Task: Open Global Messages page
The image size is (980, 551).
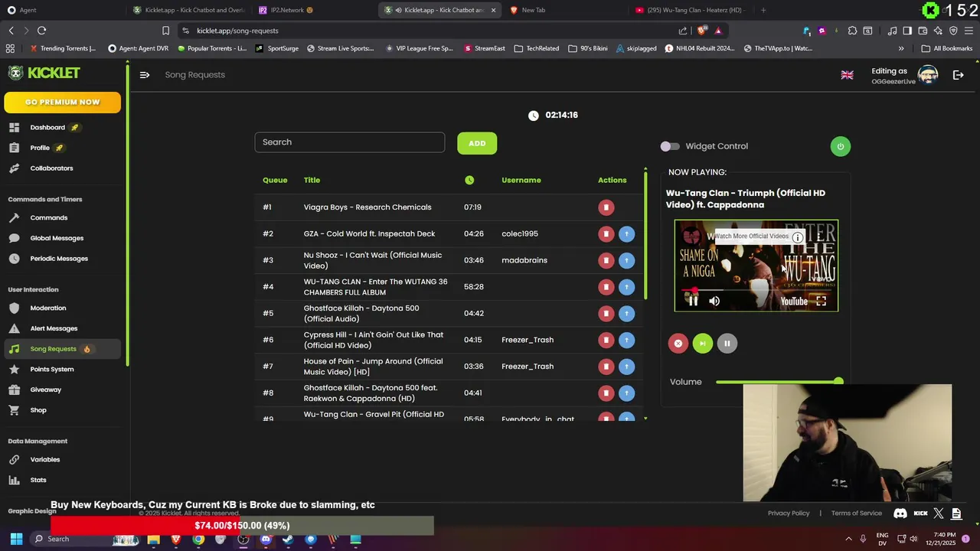Action: click(57, 238)
